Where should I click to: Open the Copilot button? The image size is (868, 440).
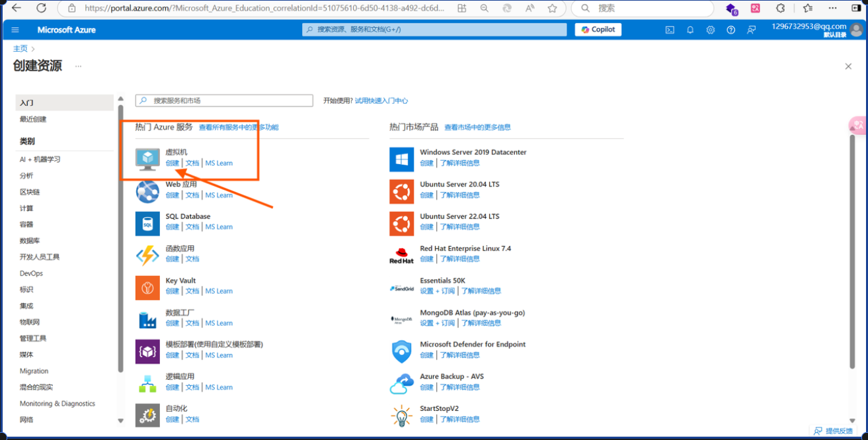pos(598,30)
